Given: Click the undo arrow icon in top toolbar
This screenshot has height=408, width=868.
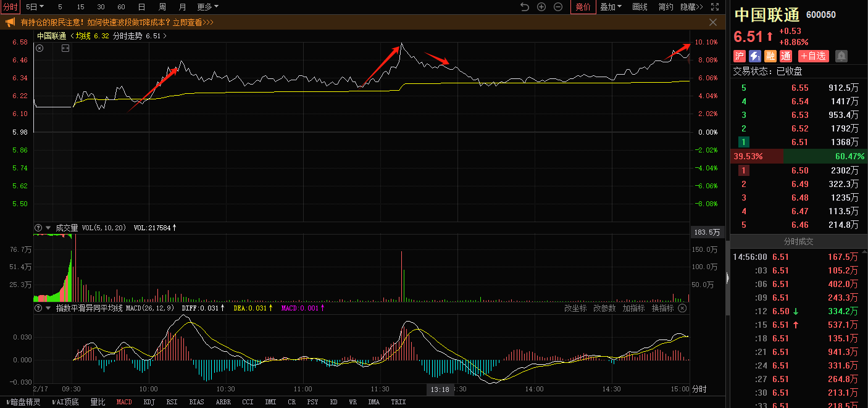Looking at the screenshot, I should pyautogui.click(x=525, y=7).
